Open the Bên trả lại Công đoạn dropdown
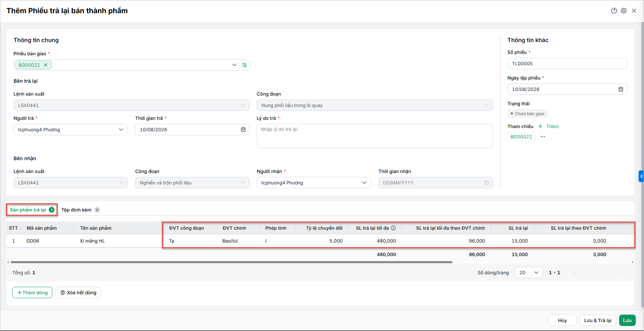 pyautogui.click(x=375, y=105)
